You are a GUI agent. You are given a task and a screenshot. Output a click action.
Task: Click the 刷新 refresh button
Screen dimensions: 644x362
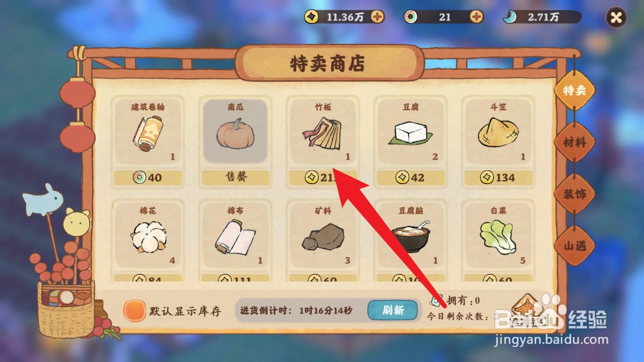point(393,310)
